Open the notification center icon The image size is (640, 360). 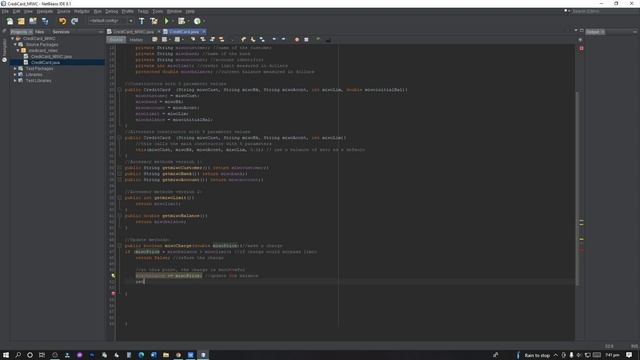[629, 355]
